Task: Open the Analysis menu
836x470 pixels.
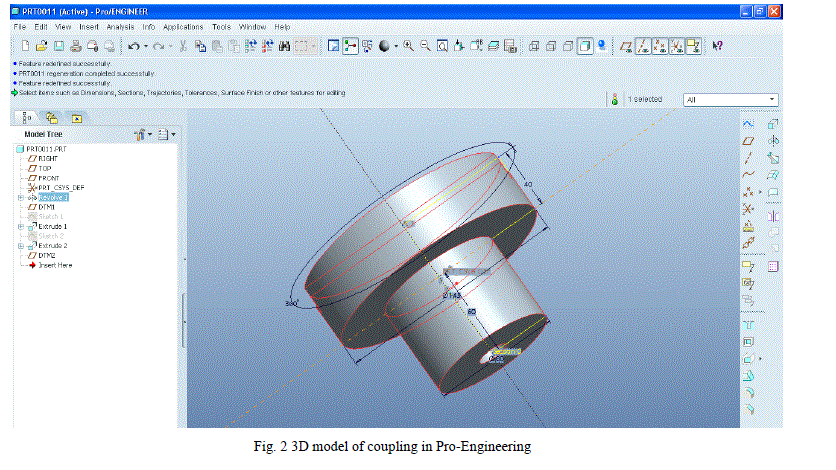Action: coord(121,26)
